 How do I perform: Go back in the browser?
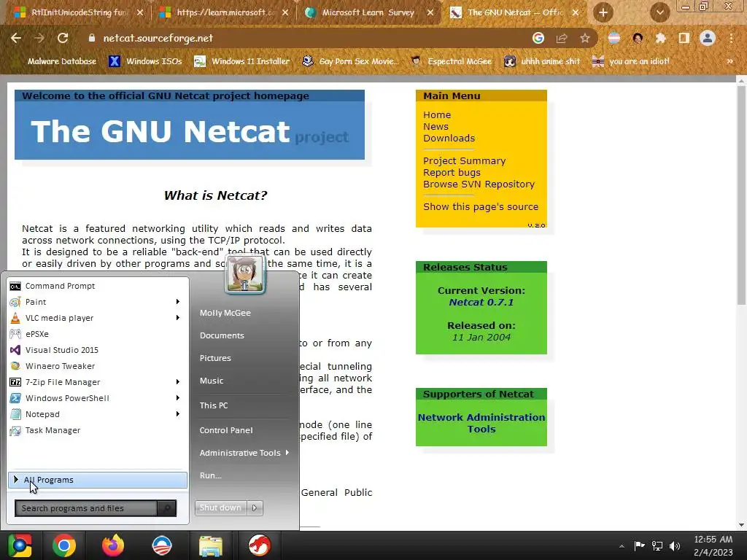point(16,38)
